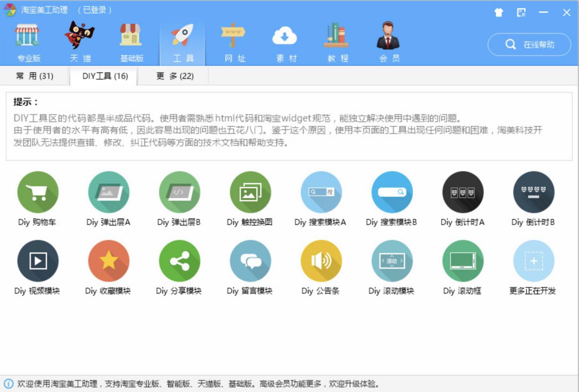The height and width of the screenshot is (392, 579).
Task: Open the Diy 收藏模块 star tool
Action: (109, 261)
